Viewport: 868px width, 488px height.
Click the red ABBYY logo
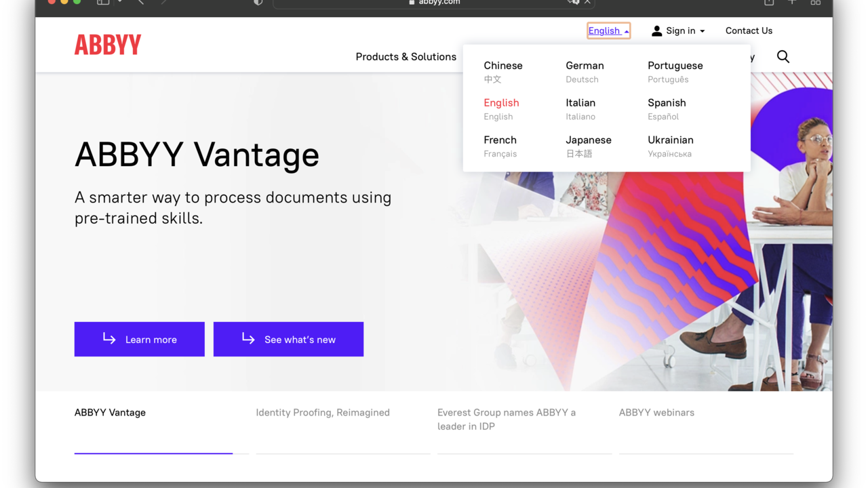coord(108,45)
